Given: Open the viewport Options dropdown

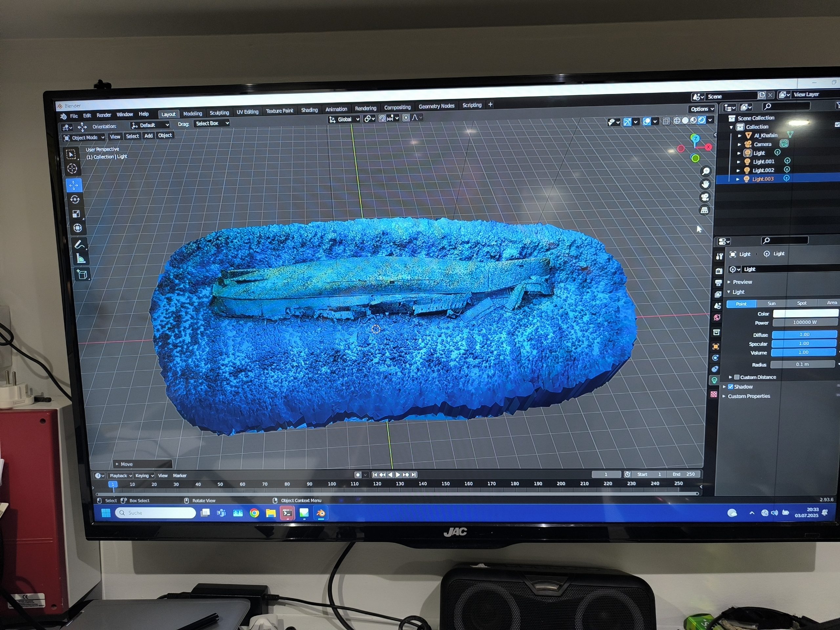Looking at the screenshot, I should [x=702, y=109].
